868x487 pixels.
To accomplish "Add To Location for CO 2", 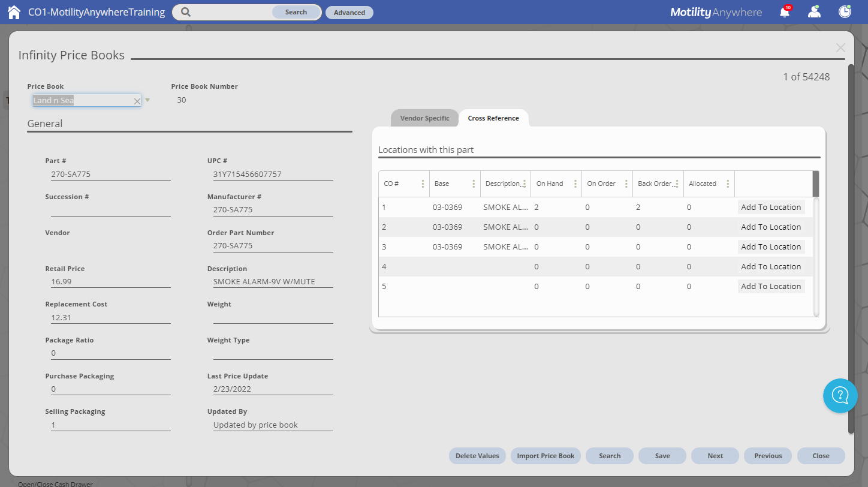I will [771, 227].
